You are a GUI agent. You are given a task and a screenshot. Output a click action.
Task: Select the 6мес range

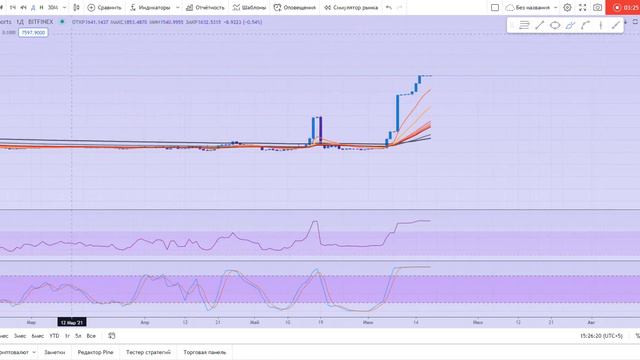(38, 336)
